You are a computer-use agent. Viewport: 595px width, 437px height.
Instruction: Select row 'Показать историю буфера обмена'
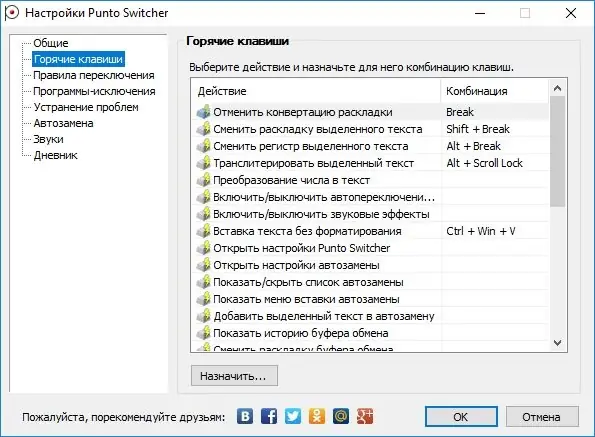[370, 333]
